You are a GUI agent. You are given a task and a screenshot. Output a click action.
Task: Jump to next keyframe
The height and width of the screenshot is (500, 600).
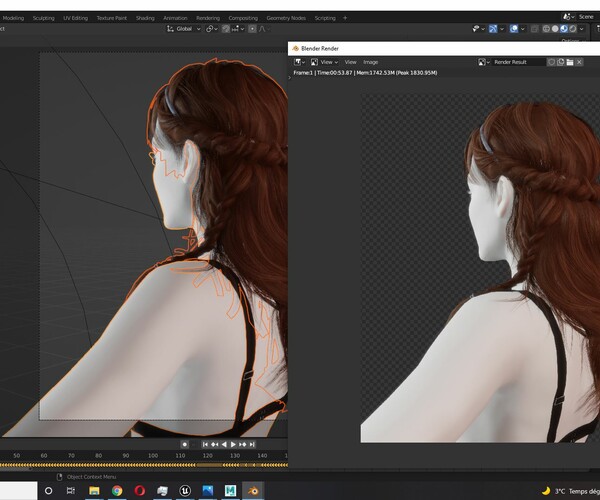(x=243, y=444)
